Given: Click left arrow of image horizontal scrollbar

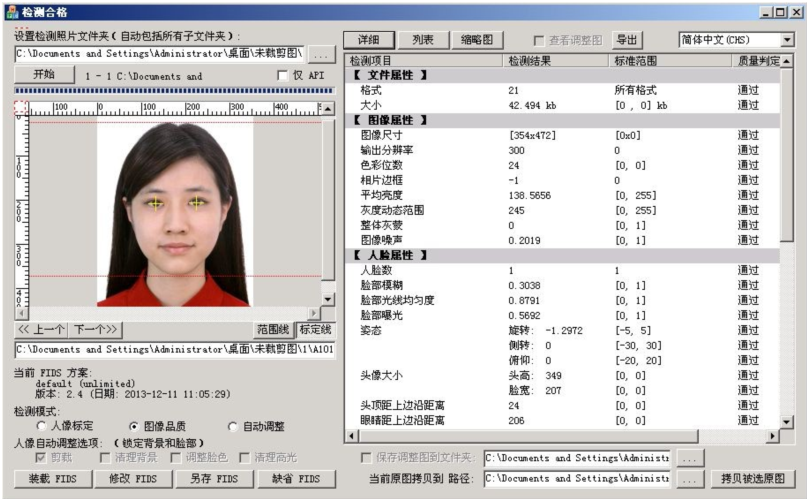Looking at the screenshot, I should point(21,313).
